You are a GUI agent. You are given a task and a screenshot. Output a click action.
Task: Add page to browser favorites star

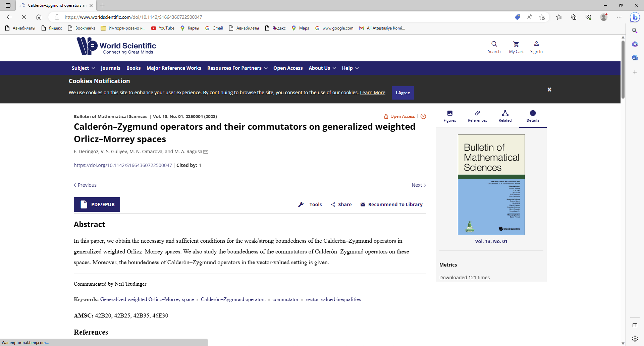coord(542,17)
